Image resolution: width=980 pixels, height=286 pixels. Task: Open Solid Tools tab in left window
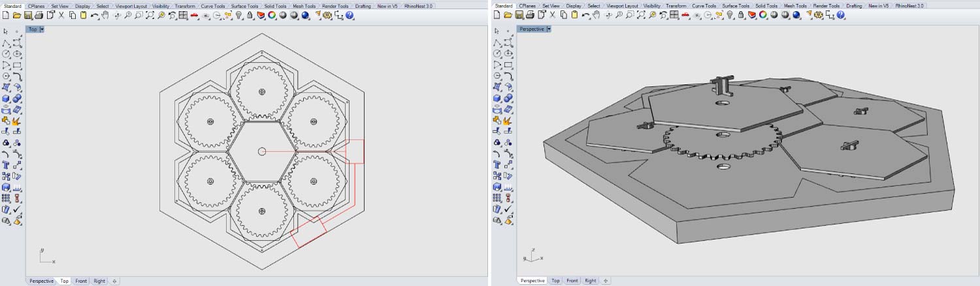(275, 6)
